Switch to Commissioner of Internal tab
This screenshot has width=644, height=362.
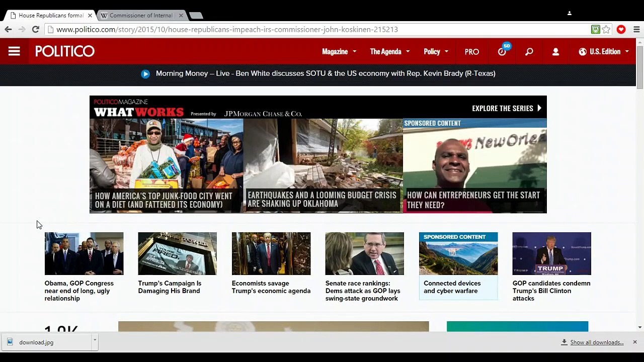click(x=140, y=16)
